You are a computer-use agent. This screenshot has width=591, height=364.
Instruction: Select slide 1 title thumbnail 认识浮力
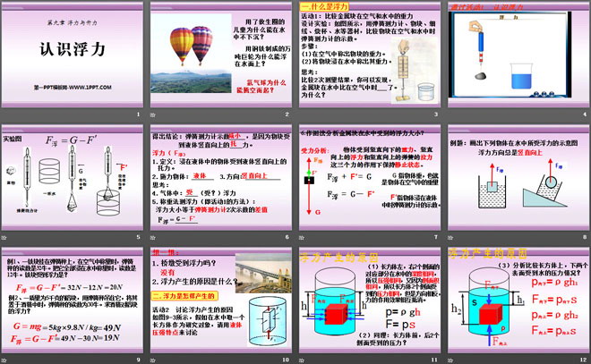73,55
